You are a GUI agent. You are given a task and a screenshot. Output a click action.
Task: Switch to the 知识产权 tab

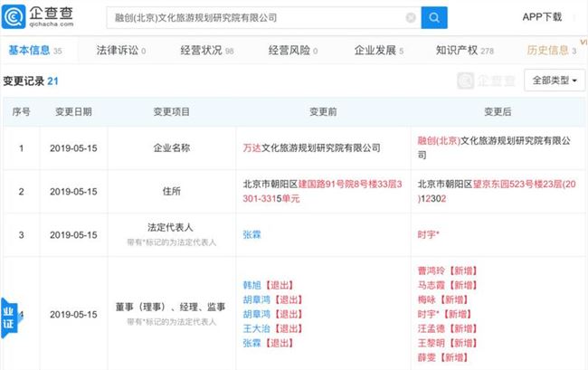coord(464,51)
